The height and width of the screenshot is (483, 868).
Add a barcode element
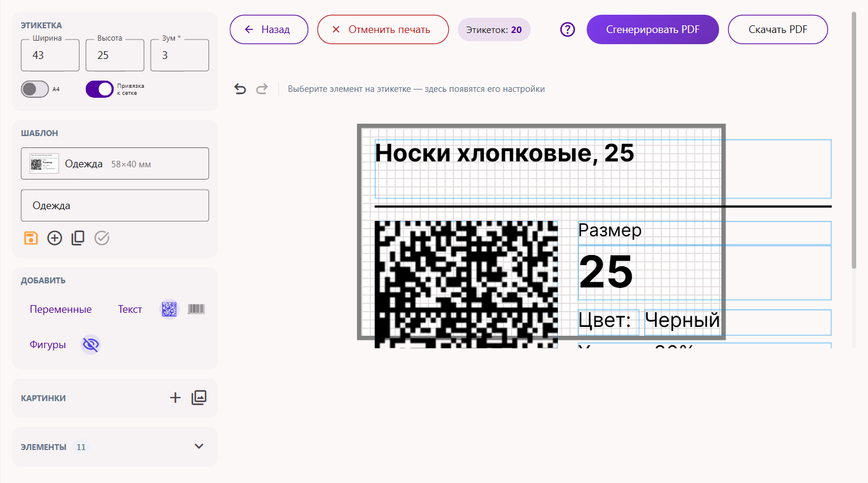pyautogui.click(x=196, y=309)
